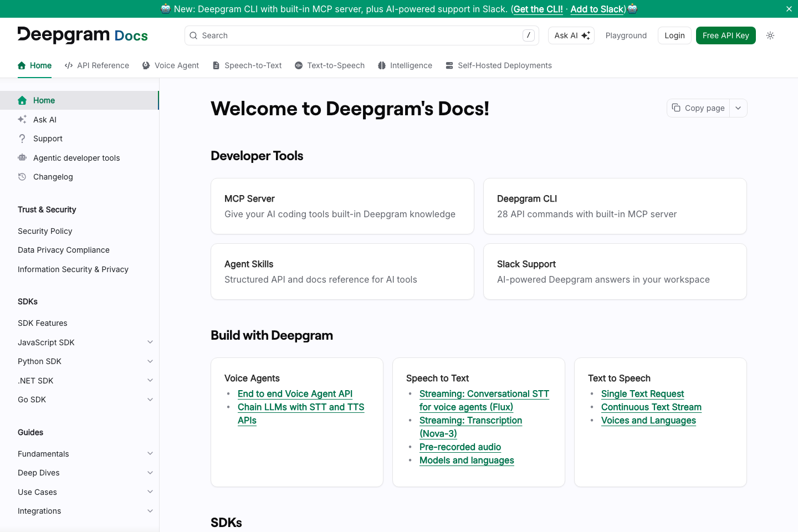
Task: Select the Playground menu item
Action: [626, 35]
